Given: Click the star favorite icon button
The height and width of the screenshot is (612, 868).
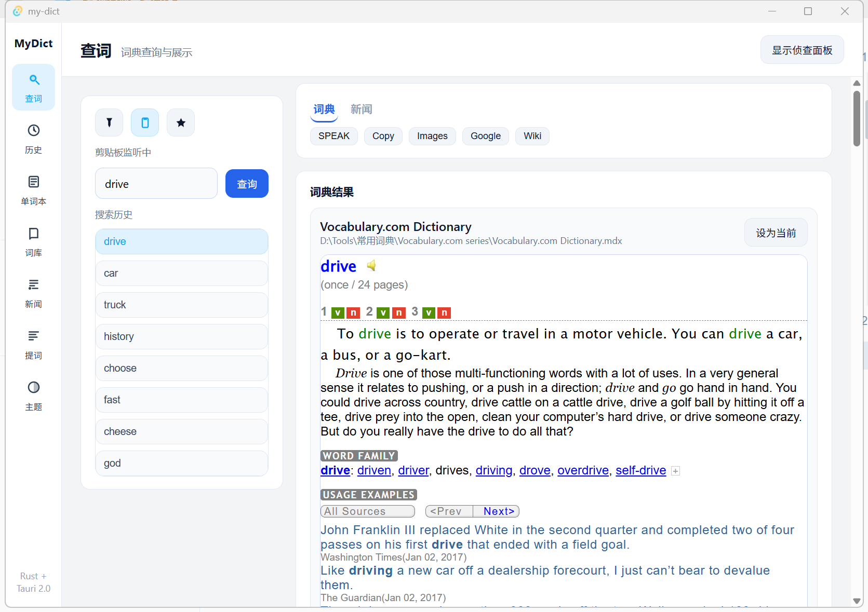Looking at the screenshot, I should [181, 123].
